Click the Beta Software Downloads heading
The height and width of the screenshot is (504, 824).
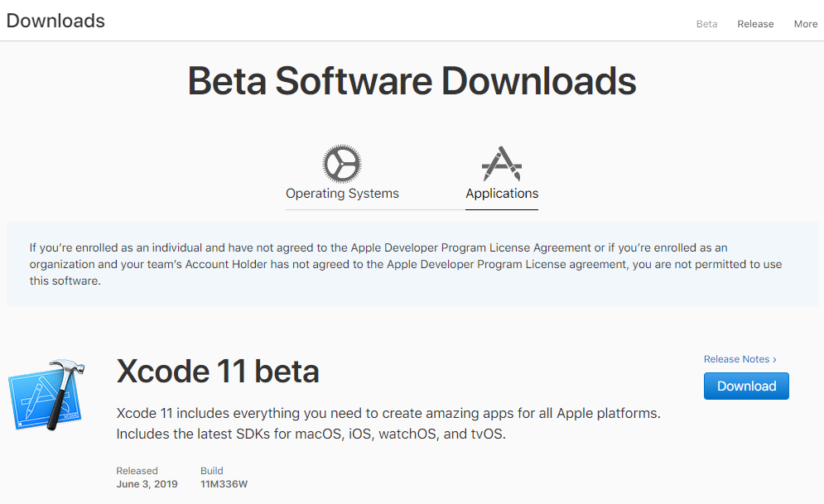point(412,81)
